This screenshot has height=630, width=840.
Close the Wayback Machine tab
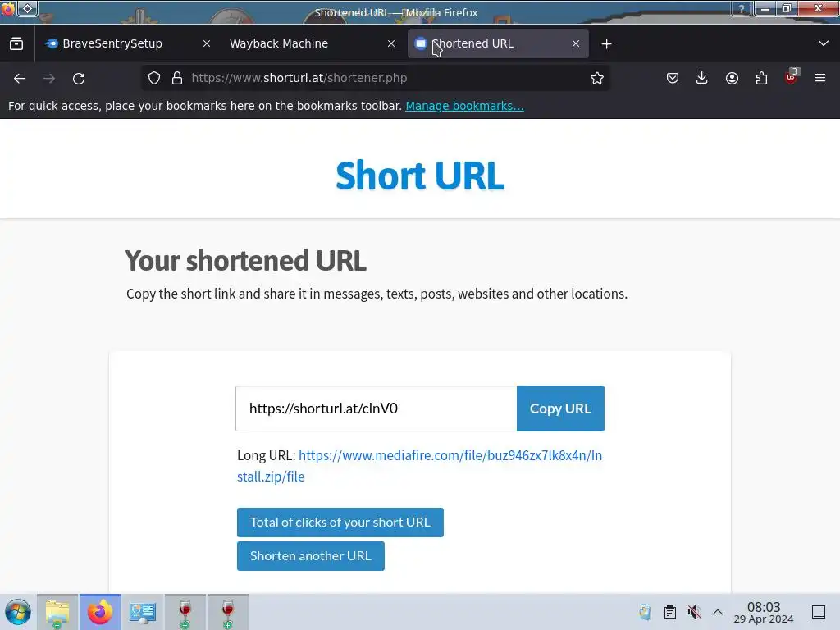coord(391,43)
